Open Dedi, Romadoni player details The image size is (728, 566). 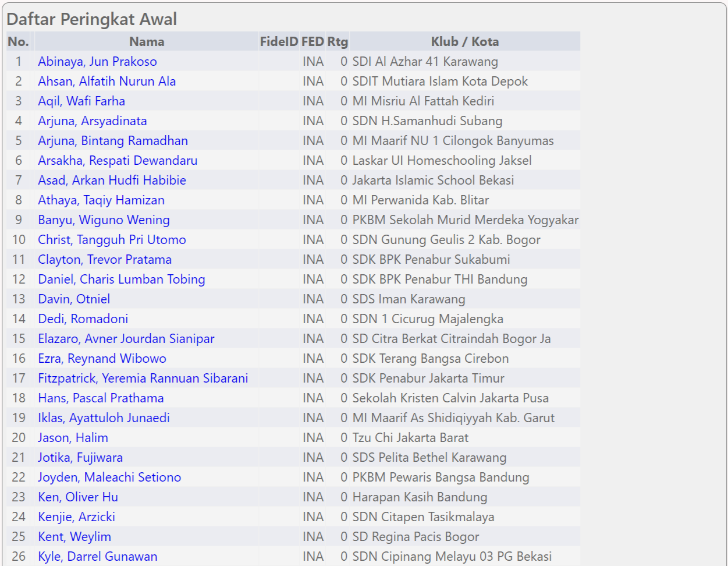point(83,319)
